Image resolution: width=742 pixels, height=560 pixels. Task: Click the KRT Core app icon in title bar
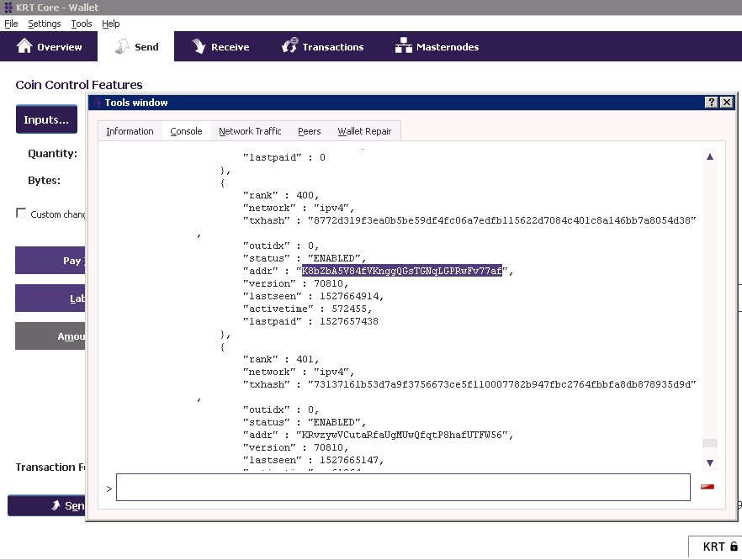[x=8, y=7]
